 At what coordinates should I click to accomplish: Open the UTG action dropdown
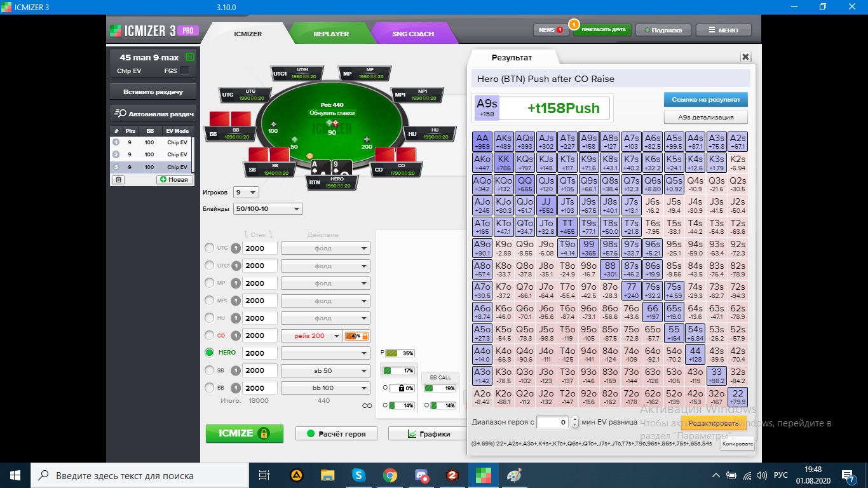(325, 248)
